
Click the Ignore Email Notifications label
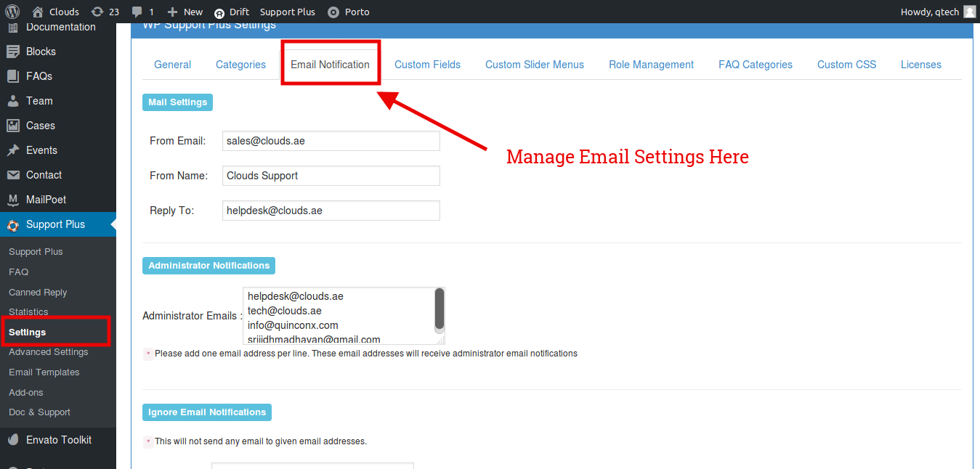(207, 412)
